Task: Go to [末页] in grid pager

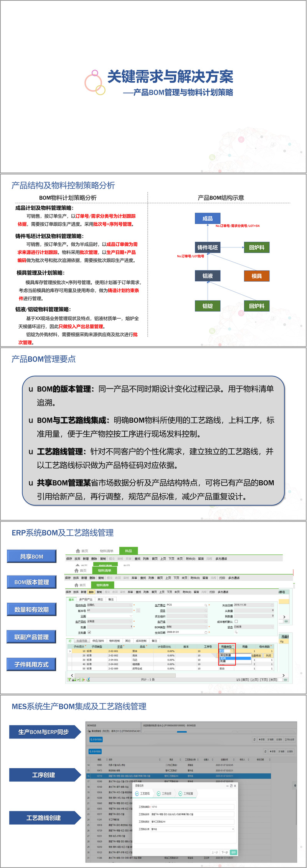Action: (273, 680)
